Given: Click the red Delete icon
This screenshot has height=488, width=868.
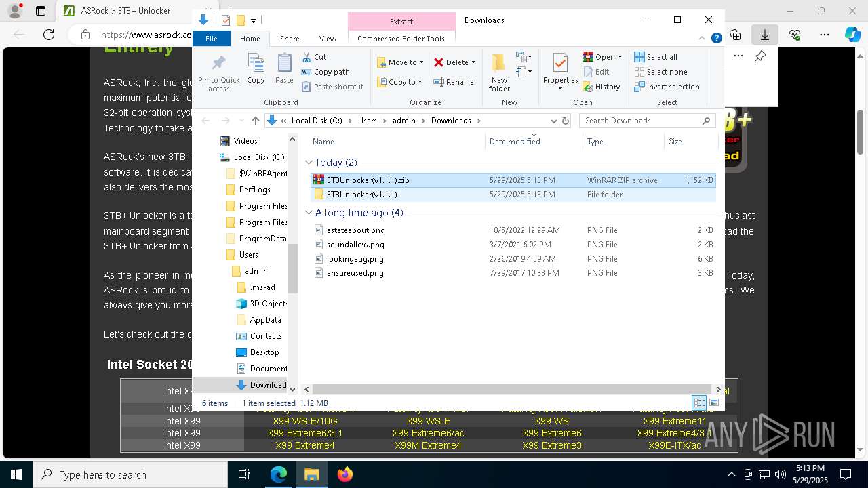Looking at the screenshot, I should [x=439, y=62].
